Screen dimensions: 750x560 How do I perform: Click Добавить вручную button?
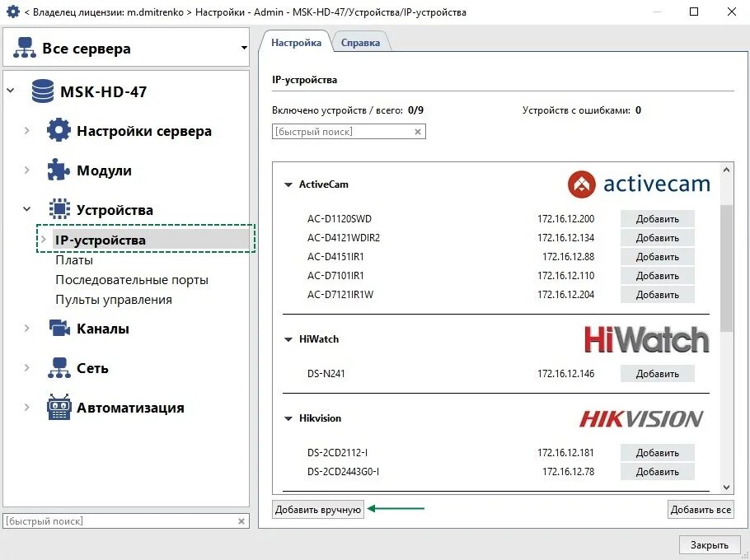(x=317, y=509)
